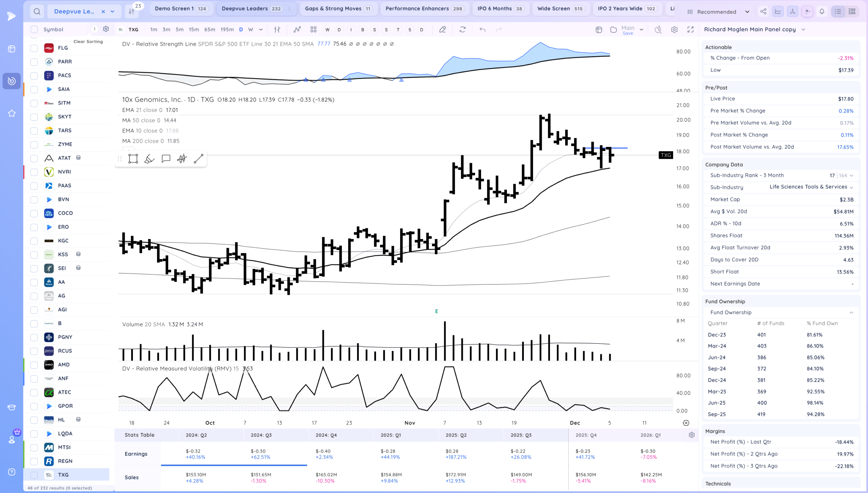
Task: Enter fullscreen chart mode
Action: 690,29
